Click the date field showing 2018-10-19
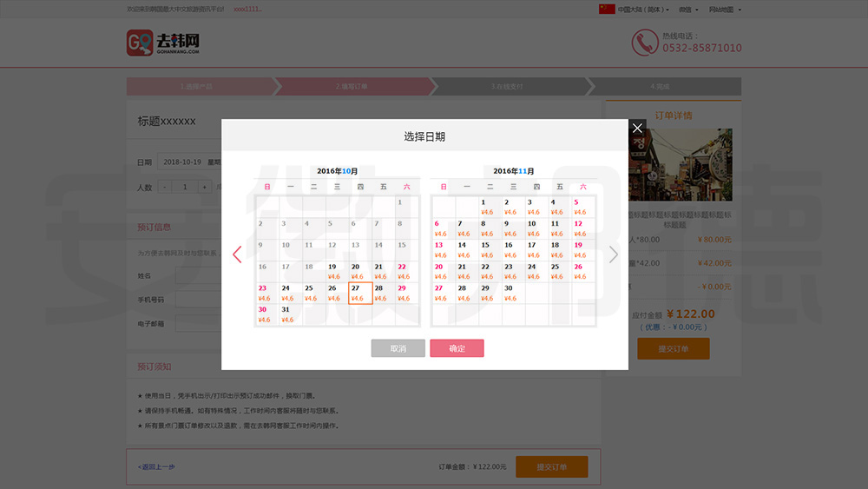This screenshot has height=489, width=868. point(186,162)
